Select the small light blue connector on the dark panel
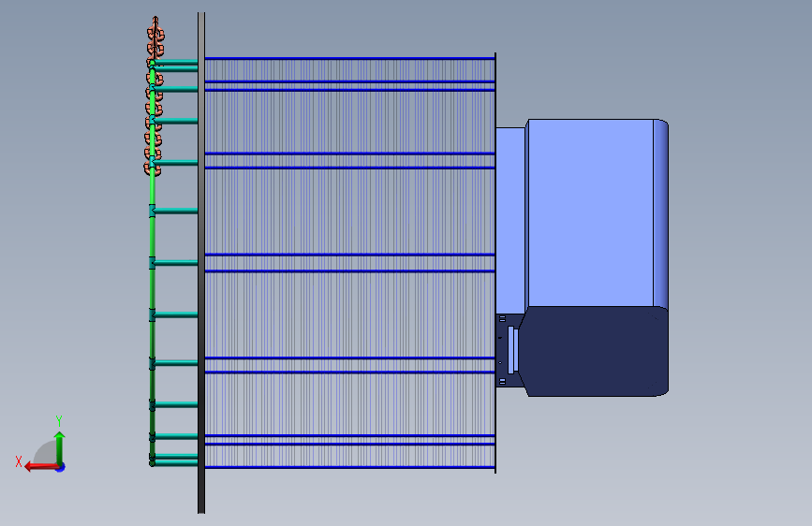Screen dimensions: 812x526 512,350
